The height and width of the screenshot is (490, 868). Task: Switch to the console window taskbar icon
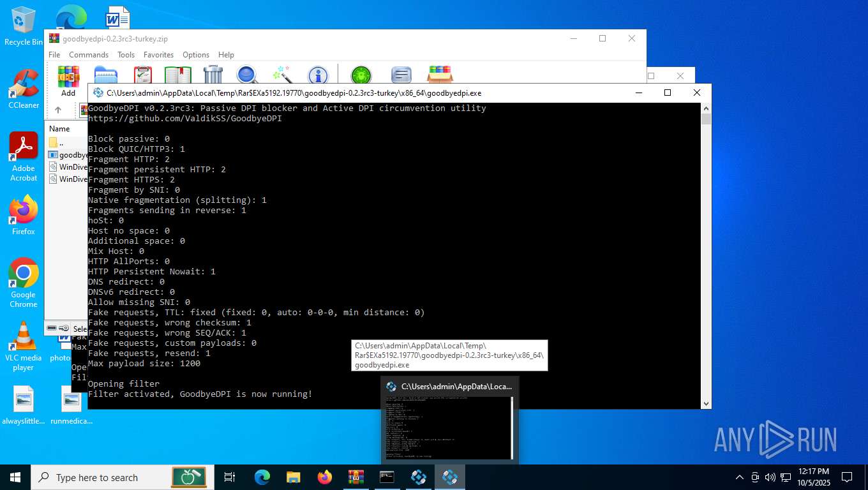pos(387,477)
